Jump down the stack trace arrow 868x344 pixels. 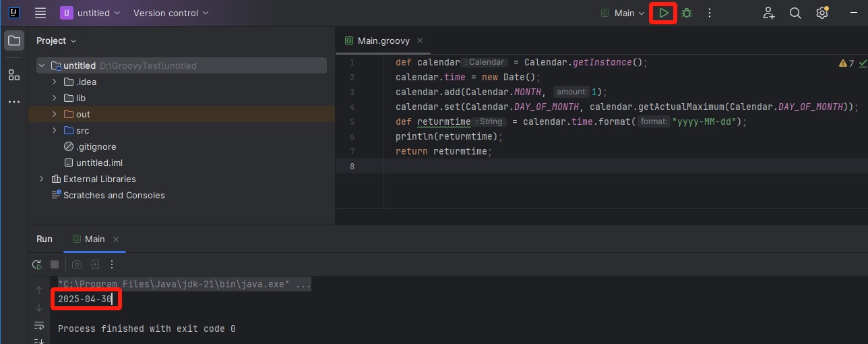point(39,308)
